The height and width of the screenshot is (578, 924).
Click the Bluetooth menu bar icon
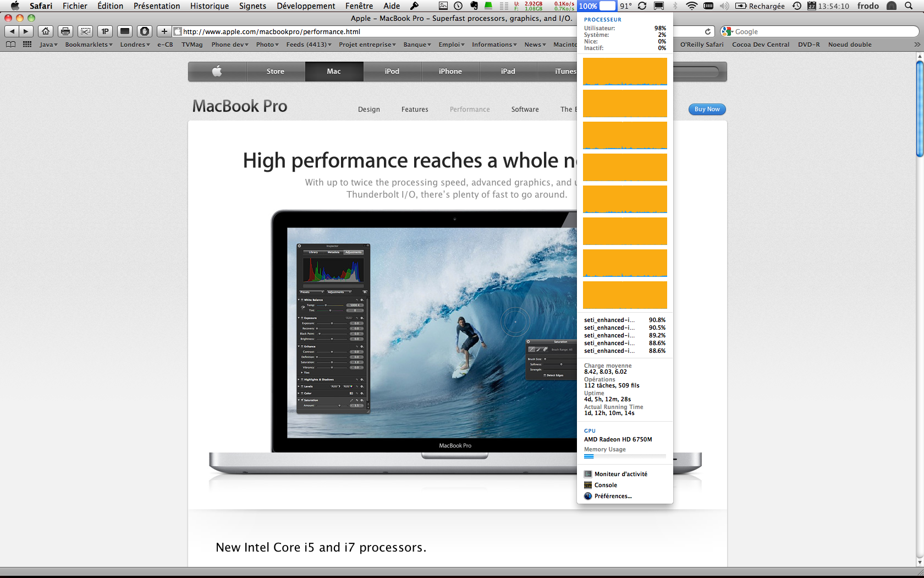676,6
